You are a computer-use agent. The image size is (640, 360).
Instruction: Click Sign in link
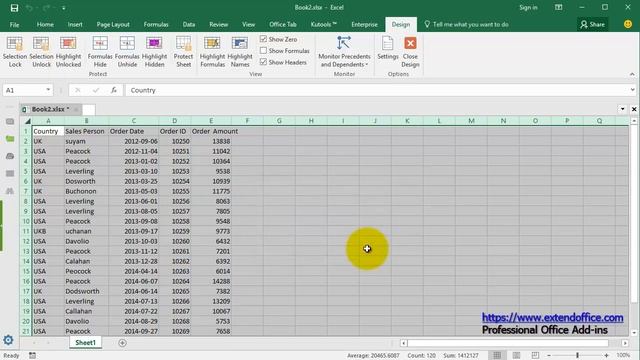click(528, 7)
